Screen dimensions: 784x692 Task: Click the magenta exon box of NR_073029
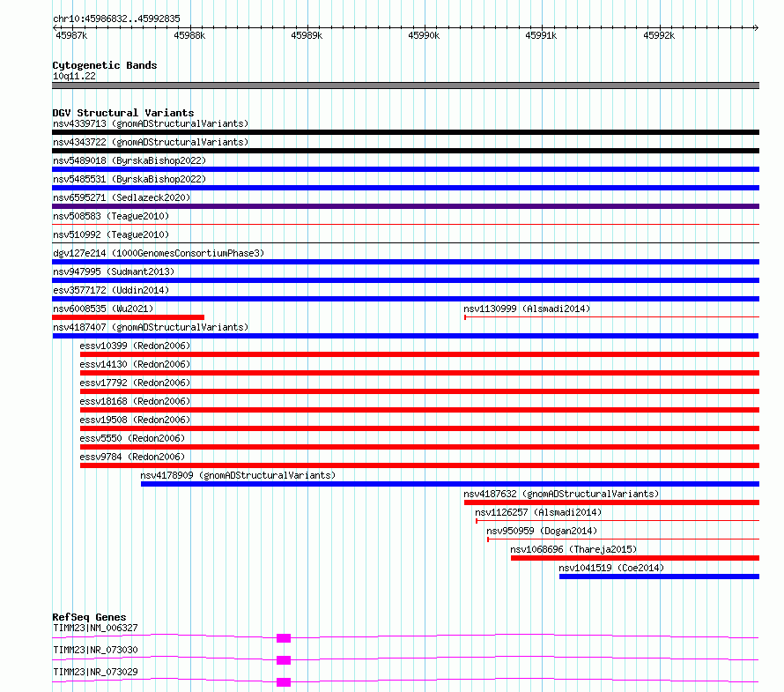pos(284,682)
